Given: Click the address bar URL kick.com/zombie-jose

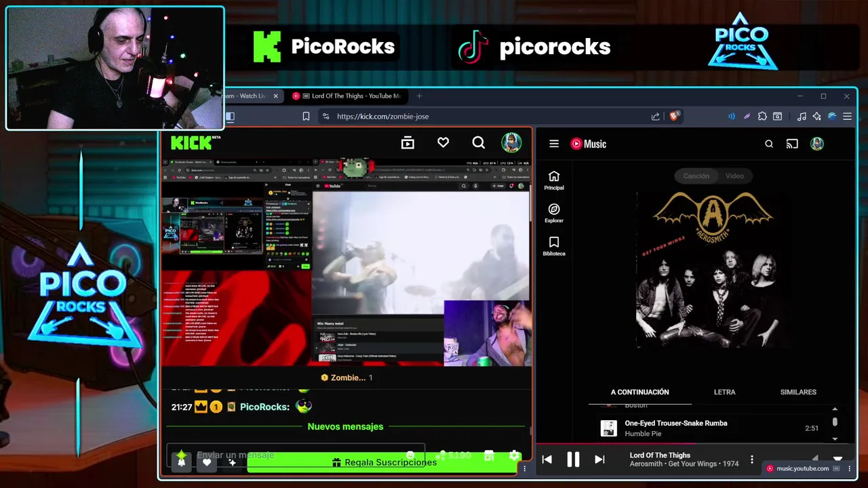Looking at the screenshot, I should [382, 117].
